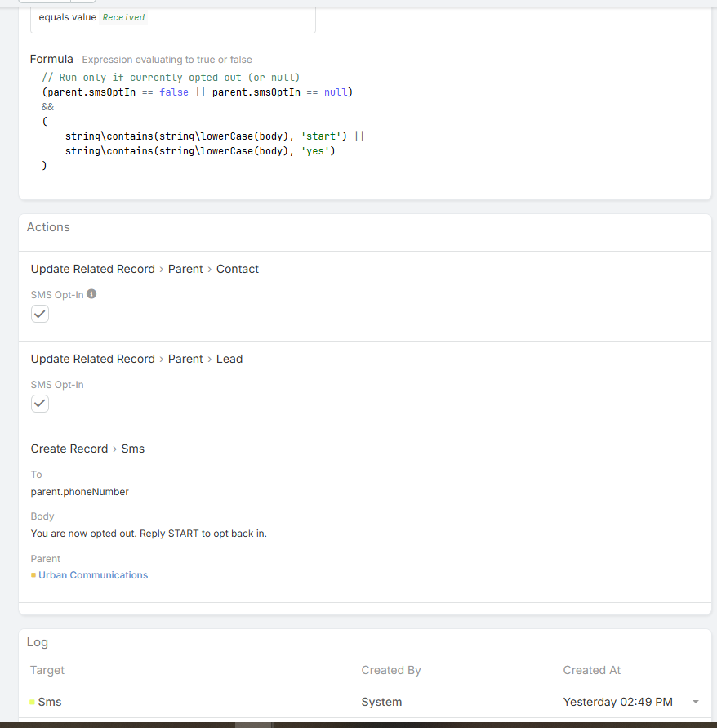Click the yellow square icon before Urban Communications
Viewport: 717px width, 728px height.
click(x=33, y=575)
